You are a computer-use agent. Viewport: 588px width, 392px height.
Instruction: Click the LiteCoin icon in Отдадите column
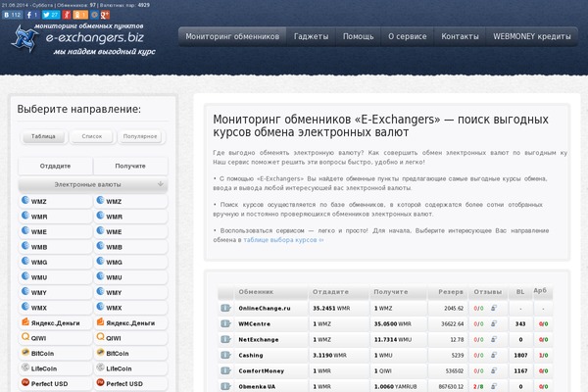(x=25, y=367)
